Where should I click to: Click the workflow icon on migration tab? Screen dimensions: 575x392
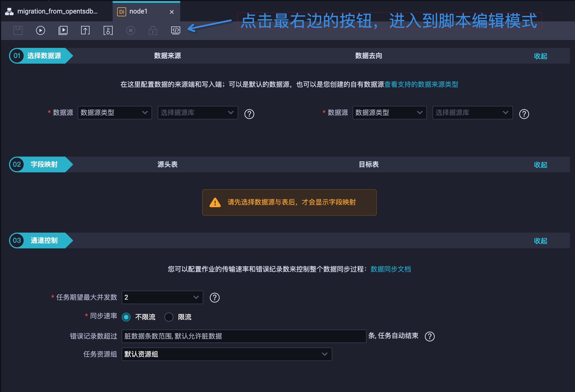pos(9,12)
